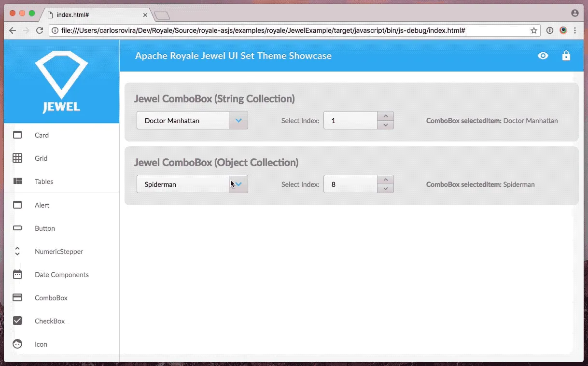Click 'Jewel ComboBox (Object Collection)' heading
The height and width of the screenshot is (366, 588).
[216, 162]
